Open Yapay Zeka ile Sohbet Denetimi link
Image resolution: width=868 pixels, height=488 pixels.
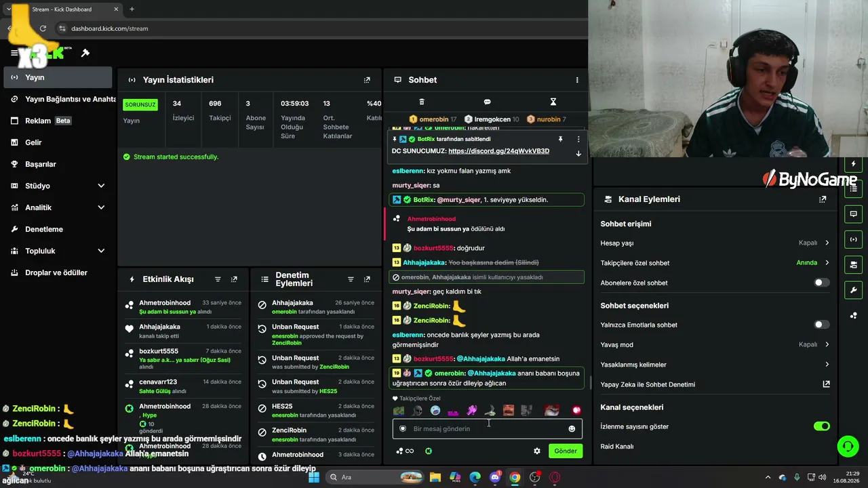826,384
